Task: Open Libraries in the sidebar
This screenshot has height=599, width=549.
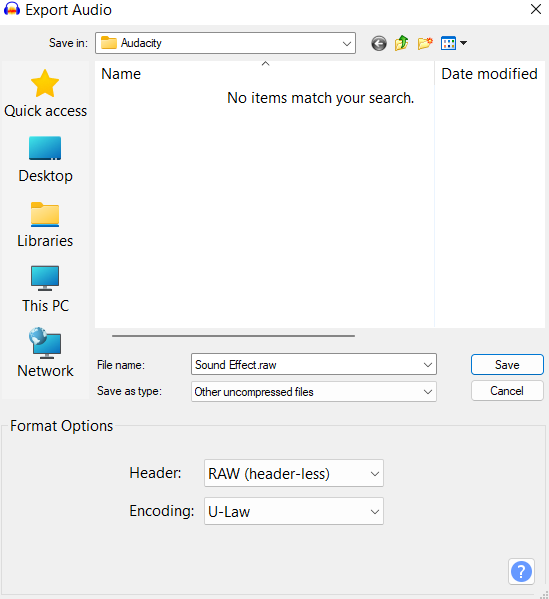Action: click(x=45, y=225)
